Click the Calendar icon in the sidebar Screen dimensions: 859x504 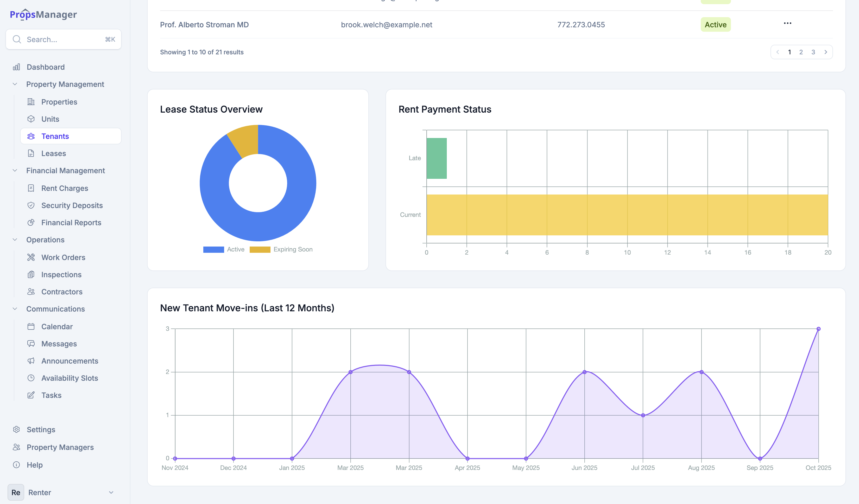click(x=31, y=327)
